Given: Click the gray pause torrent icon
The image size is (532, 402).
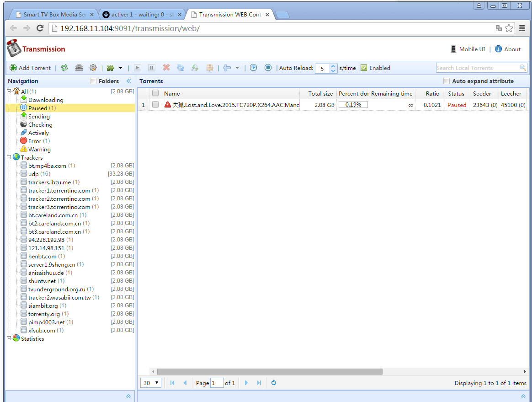Looking at the screenshot, I should point(152,68).
